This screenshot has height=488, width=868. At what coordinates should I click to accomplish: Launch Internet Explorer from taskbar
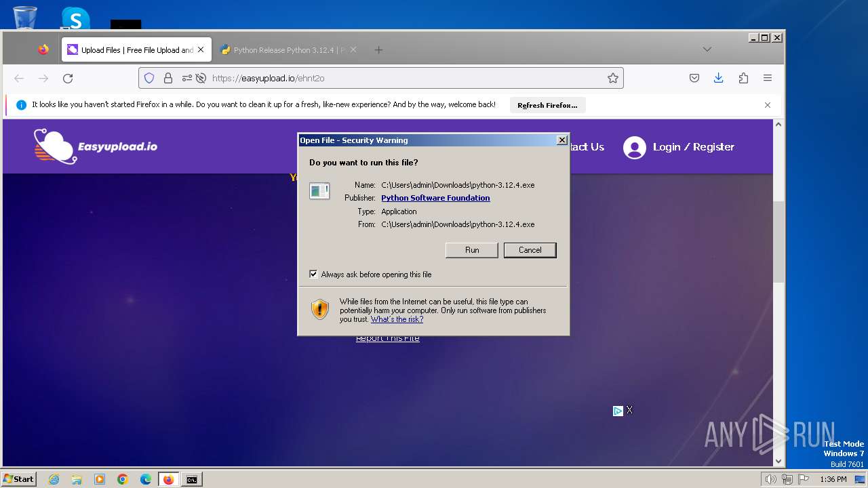(54, 479)
